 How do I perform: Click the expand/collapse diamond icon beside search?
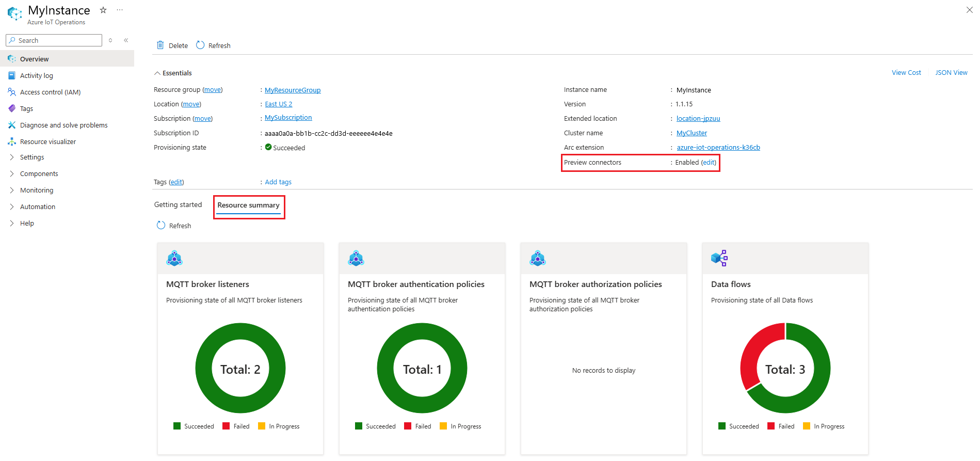tap(110, 40)
